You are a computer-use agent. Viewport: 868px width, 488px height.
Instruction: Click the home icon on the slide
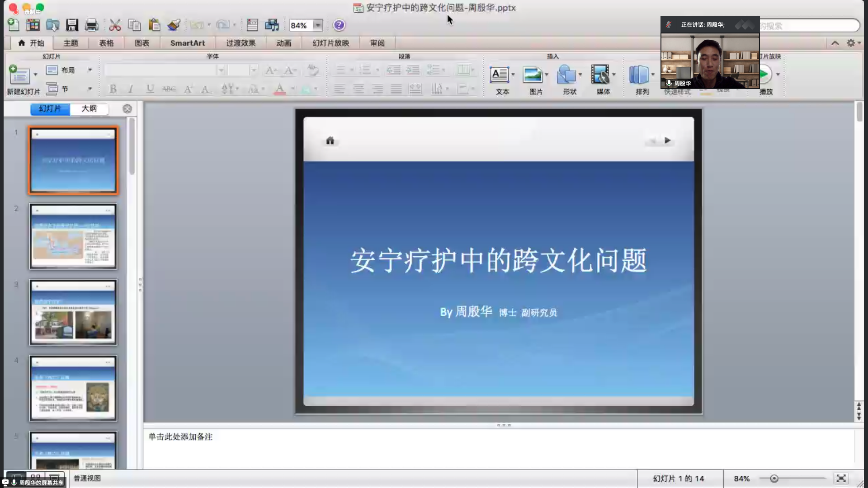[x=330, y=141]
